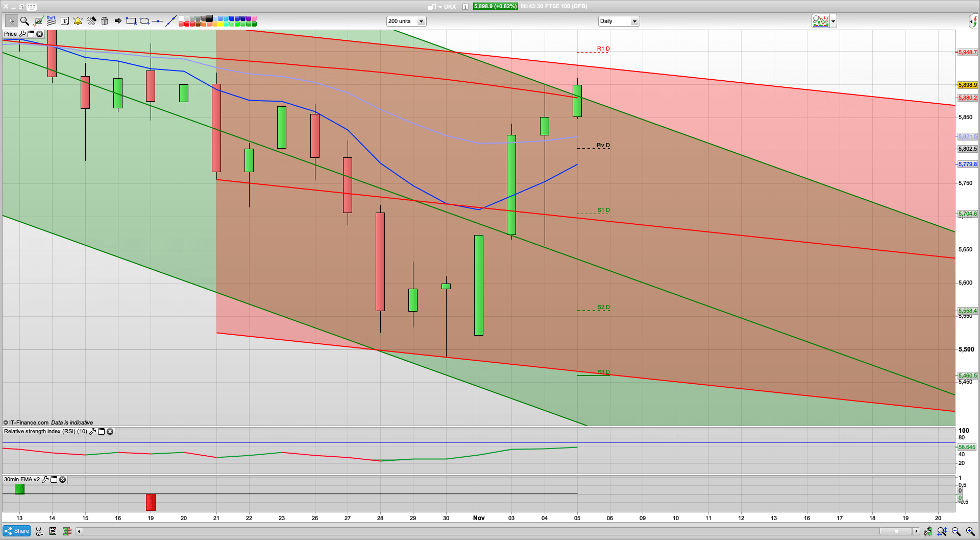This screenshot has width=980, height=540.
Task: Close the 30min EMA v2 panel
Action: pos(63,480)
